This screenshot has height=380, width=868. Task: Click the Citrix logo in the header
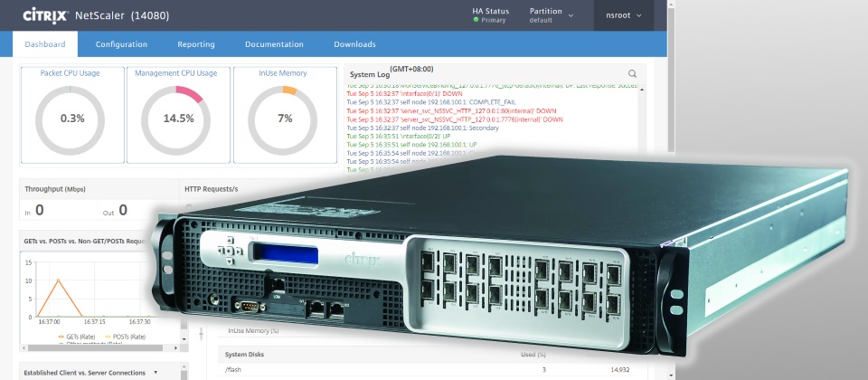(x=42, y=15)
